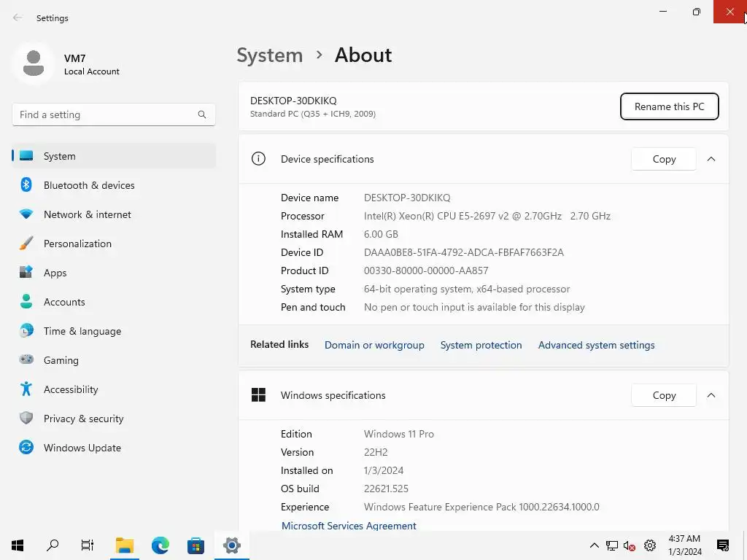Open File Explorer from the taskbar
The image size is (747, 560).
[124, 545]
